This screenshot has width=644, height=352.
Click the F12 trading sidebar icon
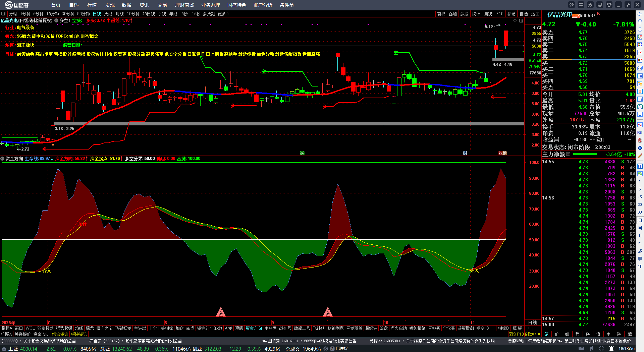[640, 99]
